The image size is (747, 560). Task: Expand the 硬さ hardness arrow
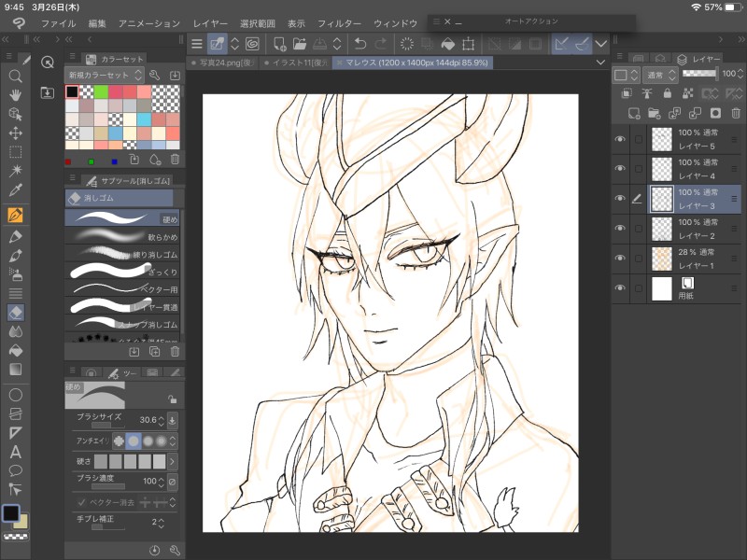tap(172, 461)
